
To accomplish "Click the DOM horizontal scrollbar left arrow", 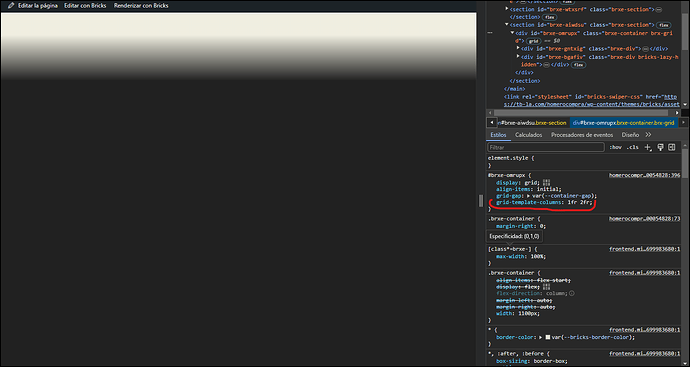I will click(x=489, y=113).
